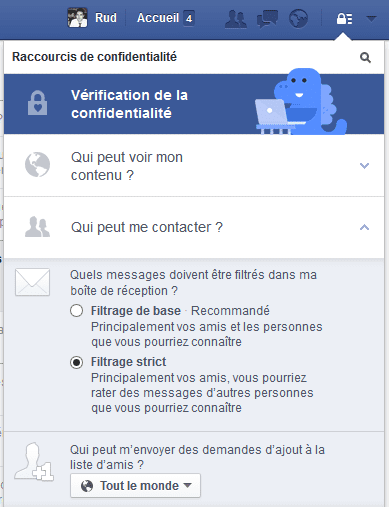The width and height of the screenshot is (389, 507).
Task: Click the Qui peut me contacter heading
Action: point(147,227)
